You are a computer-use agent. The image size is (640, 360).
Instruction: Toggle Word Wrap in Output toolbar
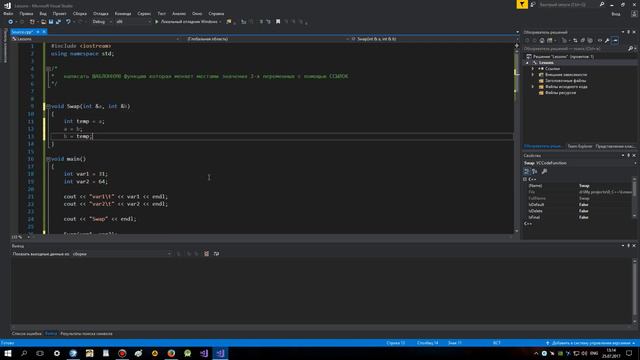[x=216, y=254]
